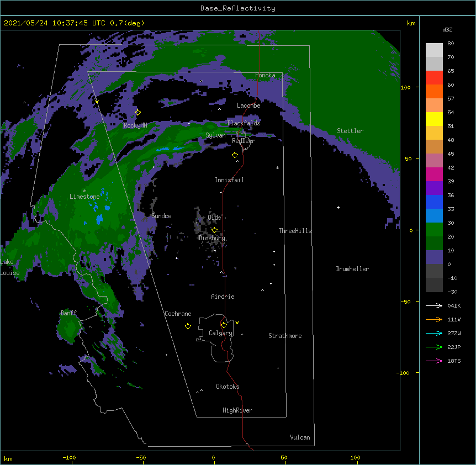The image size is (476, 465).
Task: Click the 0.7(deg) elevation text
Action: click(x=127, y=23)
